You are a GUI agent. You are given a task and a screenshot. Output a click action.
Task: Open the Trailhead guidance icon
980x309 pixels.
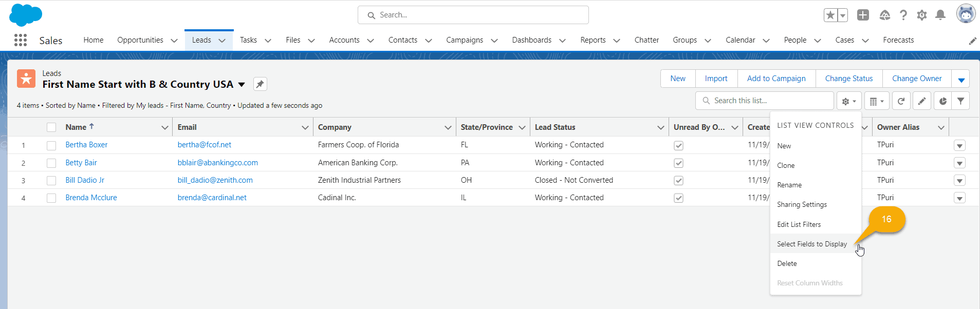(x=884, y=15)
